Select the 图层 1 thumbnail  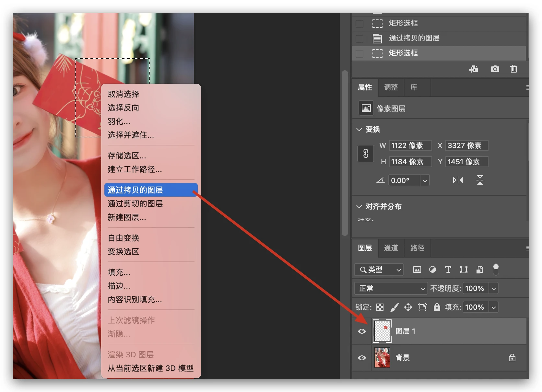382,331
